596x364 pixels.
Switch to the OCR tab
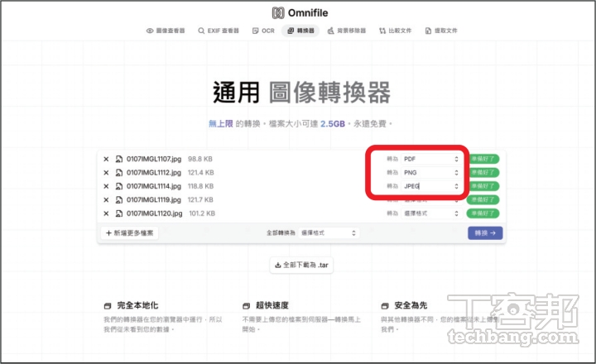[x=263, y=31]
